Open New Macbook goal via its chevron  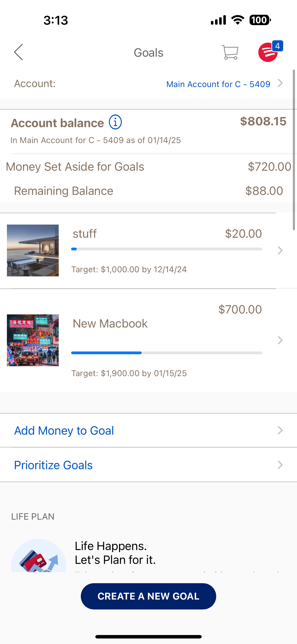280,340
